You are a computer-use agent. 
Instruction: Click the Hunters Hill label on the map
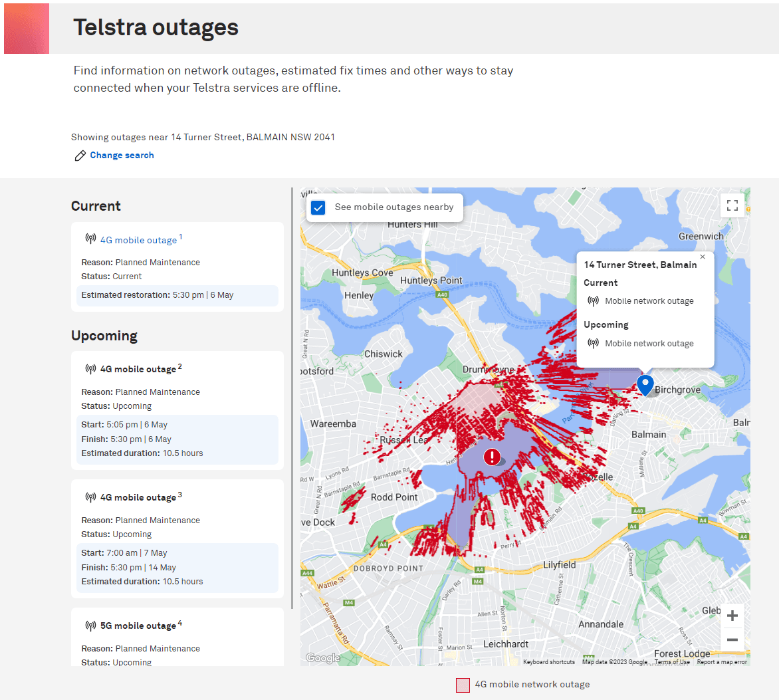(412, 225)
